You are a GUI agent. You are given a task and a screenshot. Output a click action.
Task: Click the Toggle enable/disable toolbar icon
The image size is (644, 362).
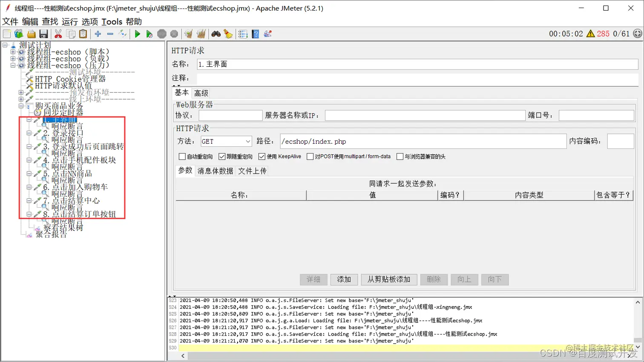(123, 34)
